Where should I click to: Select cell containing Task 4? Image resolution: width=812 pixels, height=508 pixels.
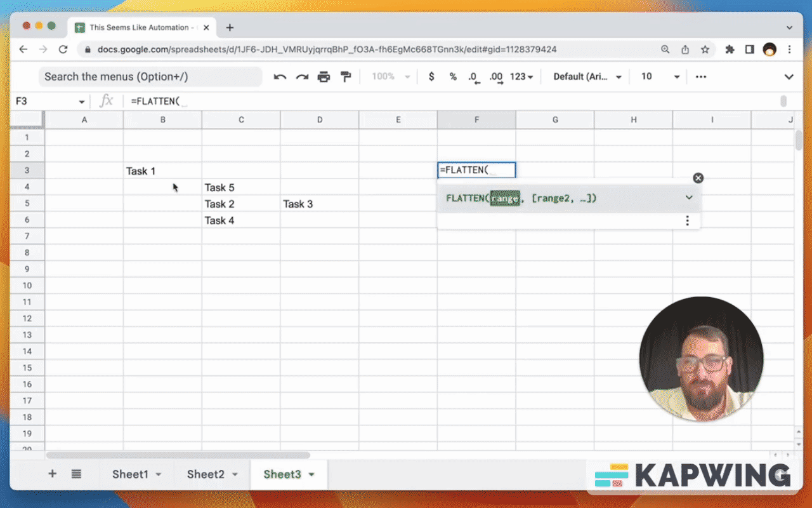point(241,220)
